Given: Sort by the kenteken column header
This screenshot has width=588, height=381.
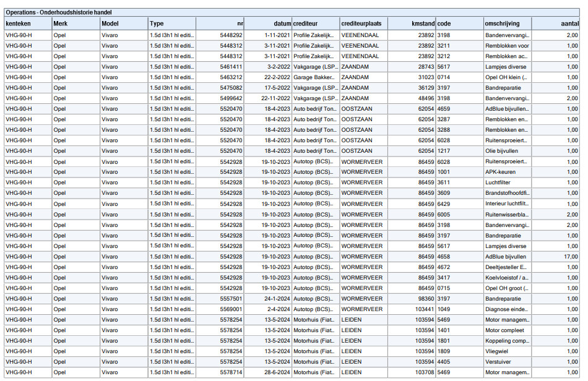Looking at the screenshot, I should pyautogui.click(x=28, y=24).
